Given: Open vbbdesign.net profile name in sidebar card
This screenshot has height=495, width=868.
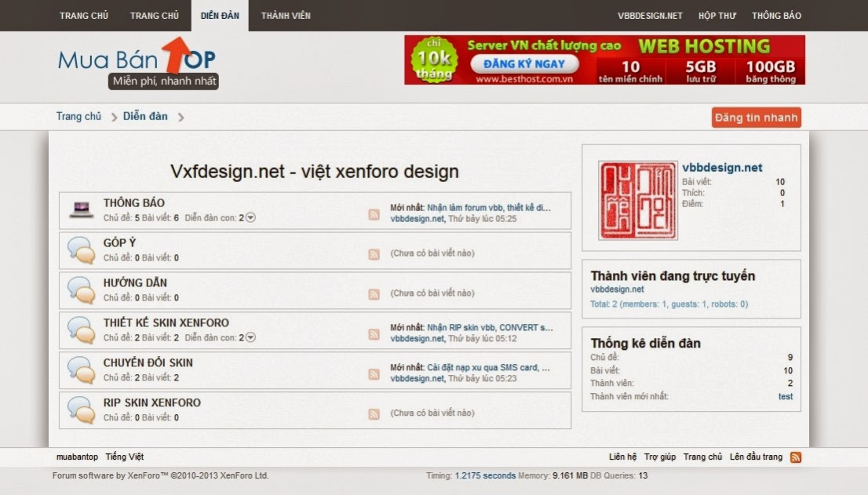Looking at the screenshot, I should click(x=722, y=168).
